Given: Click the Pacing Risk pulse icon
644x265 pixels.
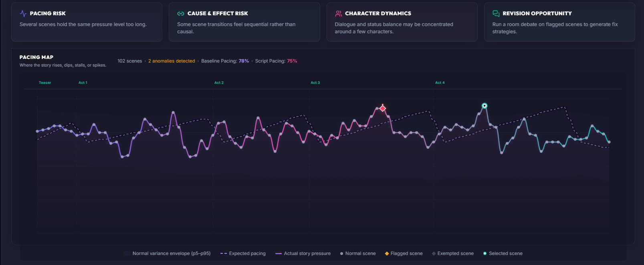Looking at the screenshot, I should (23, 13).
